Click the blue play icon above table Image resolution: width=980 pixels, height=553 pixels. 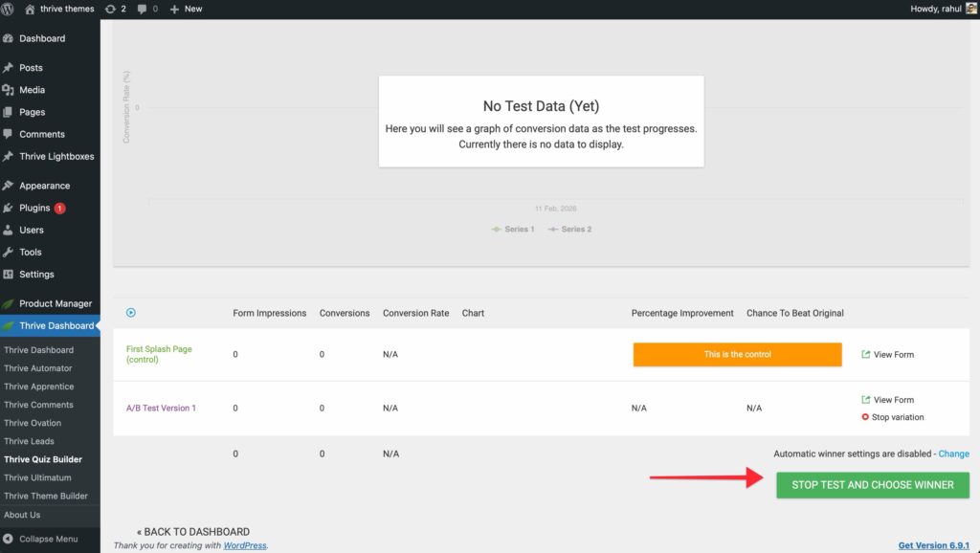tap(130, 313)
